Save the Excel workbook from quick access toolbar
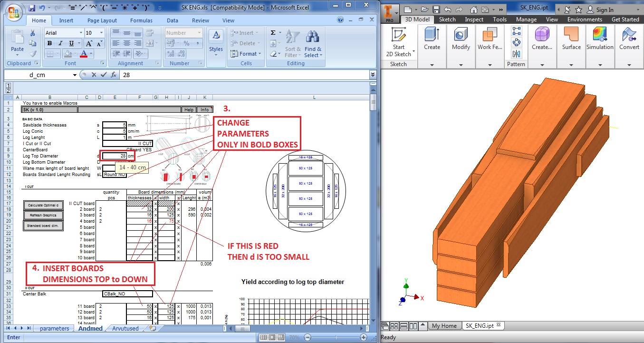This screenshot has width=644, height=343. pos(32,8)
